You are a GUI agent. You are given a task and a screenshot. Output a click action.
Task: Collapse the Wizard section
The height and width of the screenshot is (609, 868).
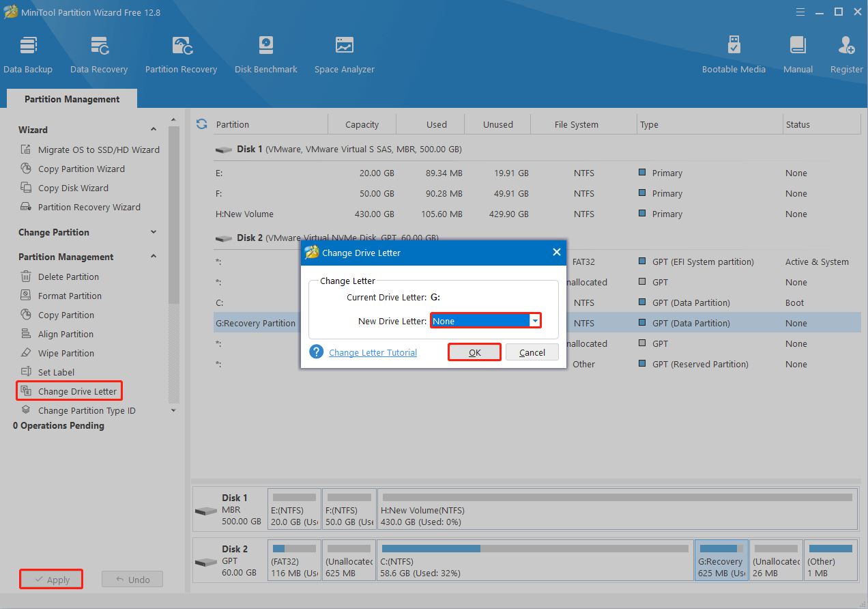point(154,130)
